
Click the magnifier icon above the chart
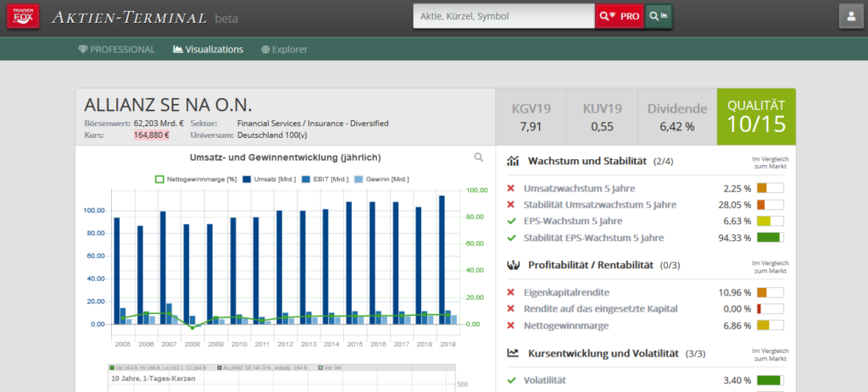(479, 157)
